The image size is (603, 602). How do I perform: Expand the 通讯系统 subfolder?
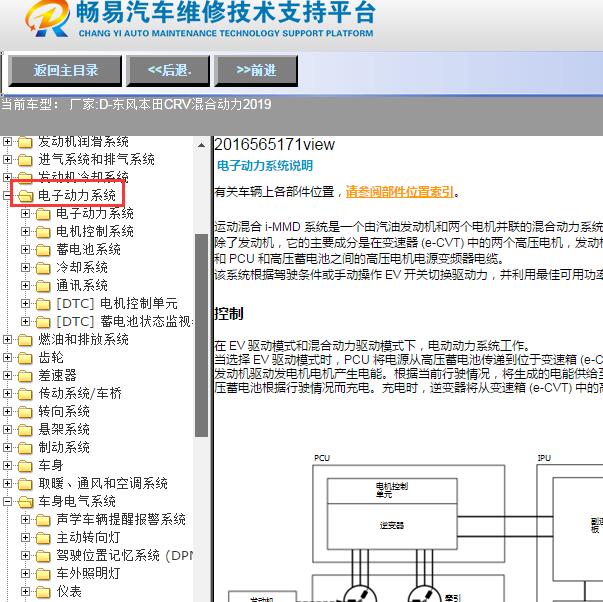25,285
